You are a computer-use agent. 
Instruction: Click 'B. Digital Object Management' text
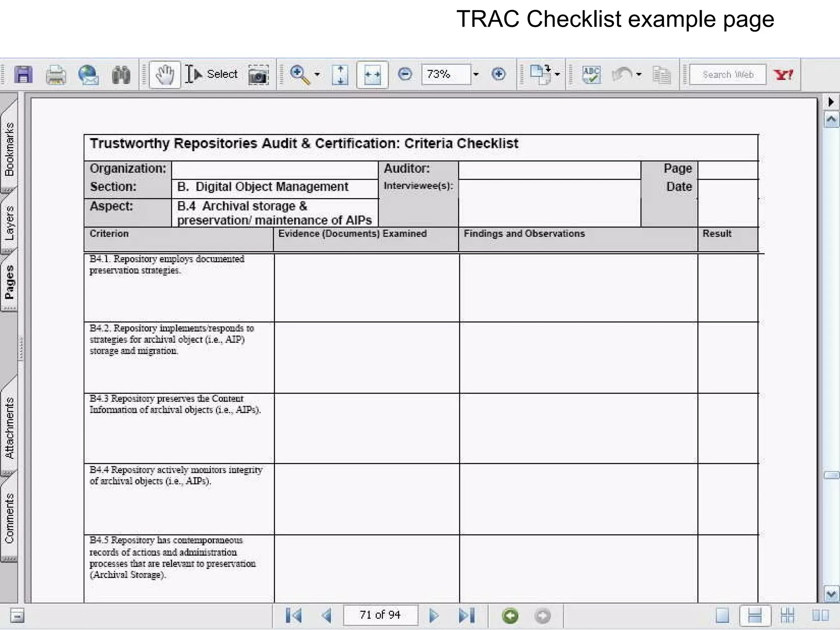click(x=262, y=187)
